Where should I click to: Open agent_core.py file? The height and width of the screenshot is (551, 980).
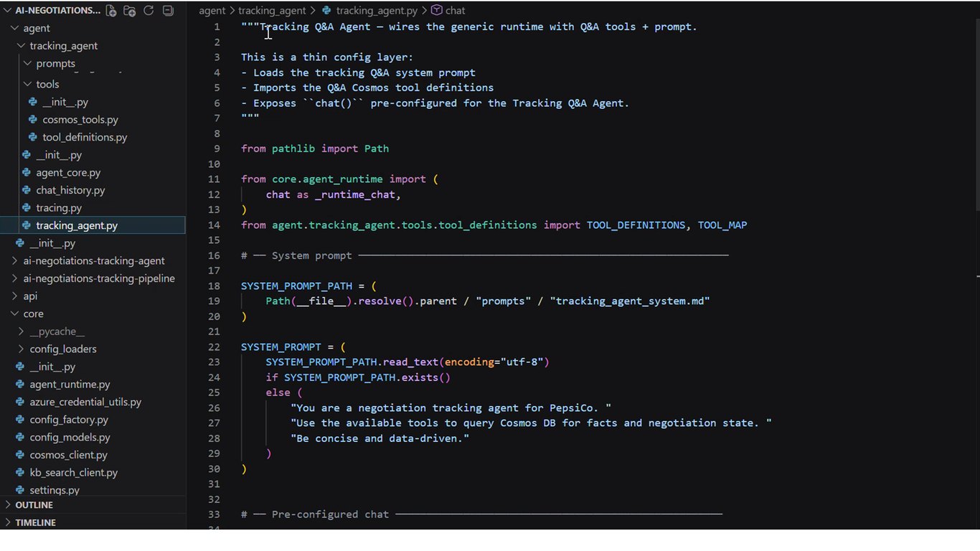point(68,172)
